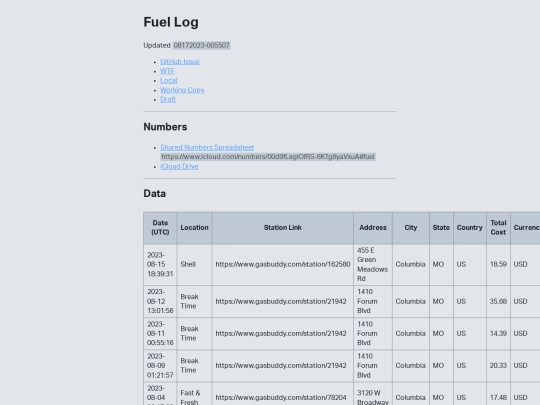This screenshot has height=405, width=540.
Task: Click the 17.48 total cost cell
Action: click(x=498, y=394)
